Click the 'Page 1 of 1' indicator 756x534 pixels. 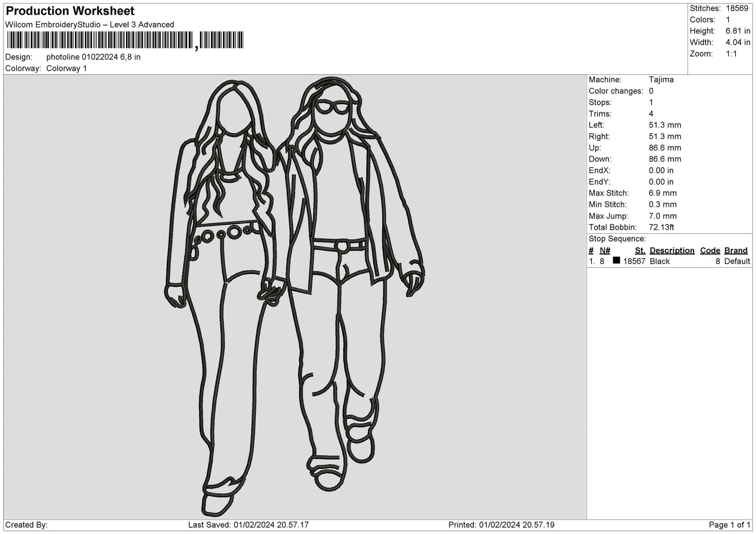coord(729,525)
